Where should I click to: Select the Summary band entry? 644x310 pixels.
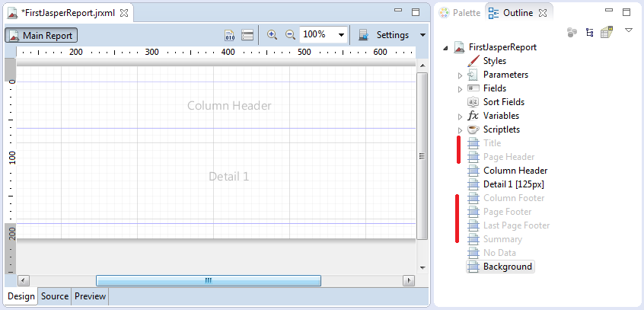(x=502, y=239)
